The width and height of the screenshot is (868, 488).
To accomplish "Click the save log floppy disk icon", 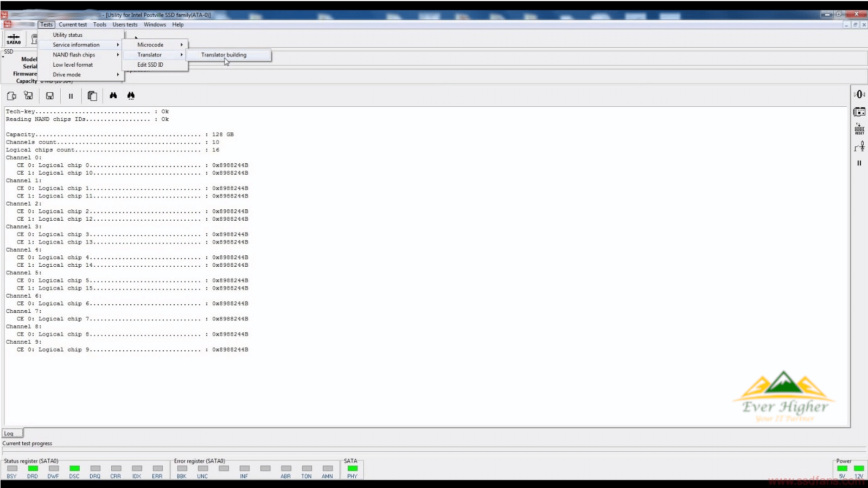I will pyautogui.click(x=49, y=96).
